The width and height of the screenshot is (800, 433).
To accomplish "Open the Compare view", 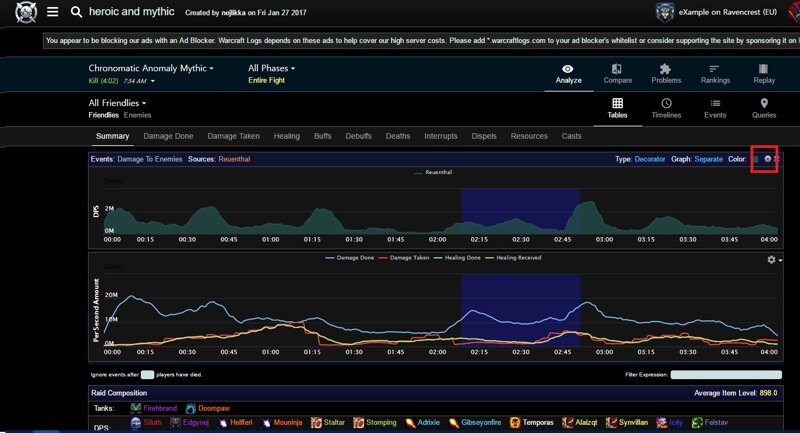I will [x=617, y=74].
